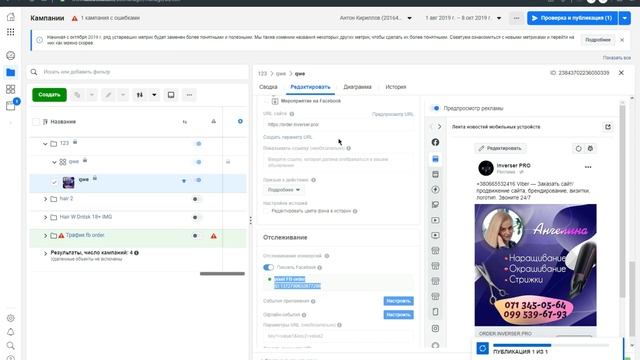Open the nine-dot apps grid menu
The height and width of the screenshot is (360, 640).
click(11, 32)
